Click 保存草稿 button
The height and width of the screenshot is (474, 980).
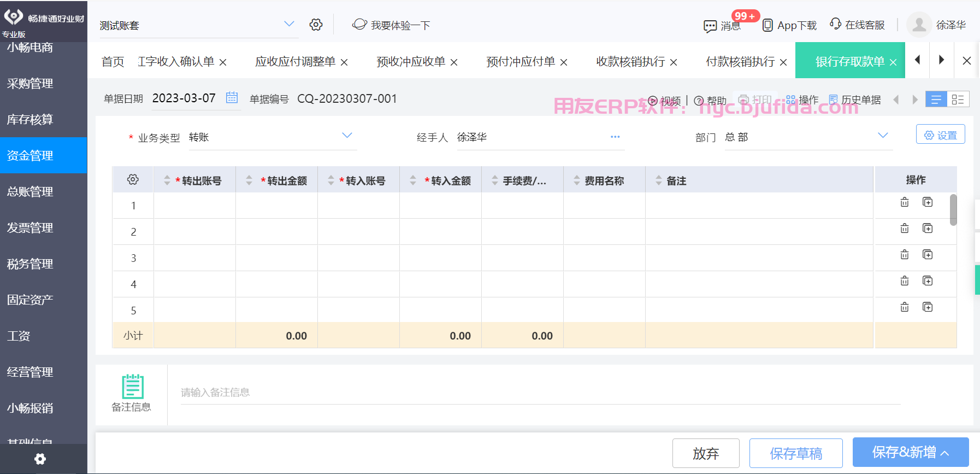point(796,453)
